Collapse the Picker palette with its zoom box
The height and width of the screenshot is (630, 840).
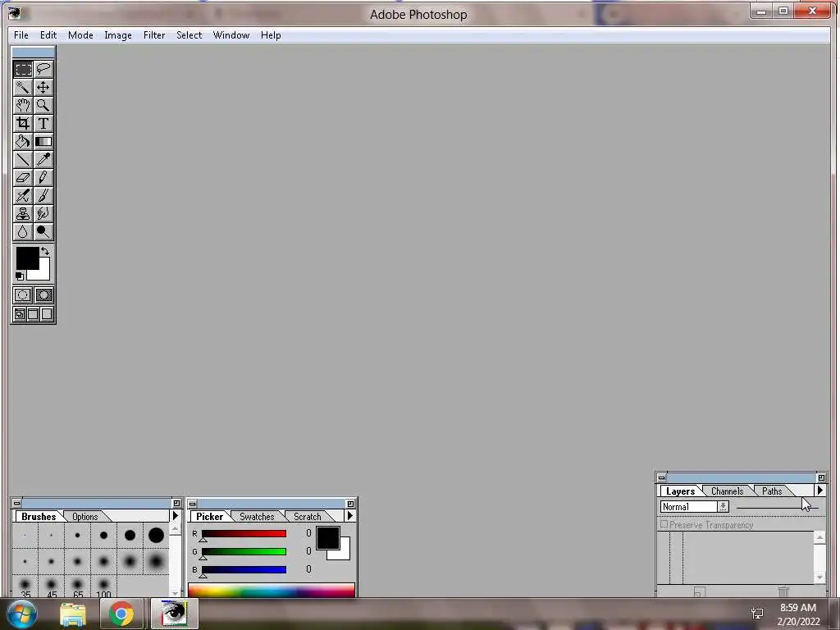(350, 504)
